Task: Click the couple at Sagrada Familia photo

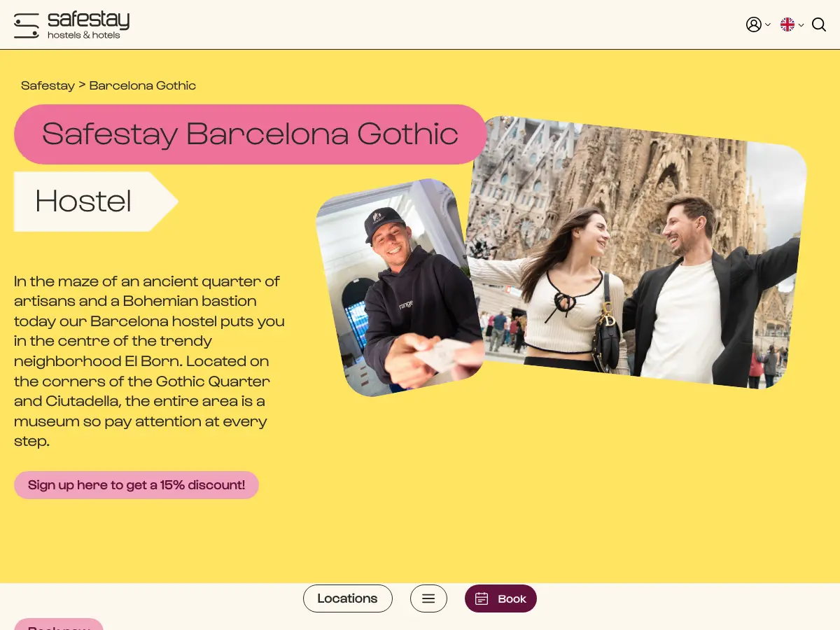Action: [636, 252]
